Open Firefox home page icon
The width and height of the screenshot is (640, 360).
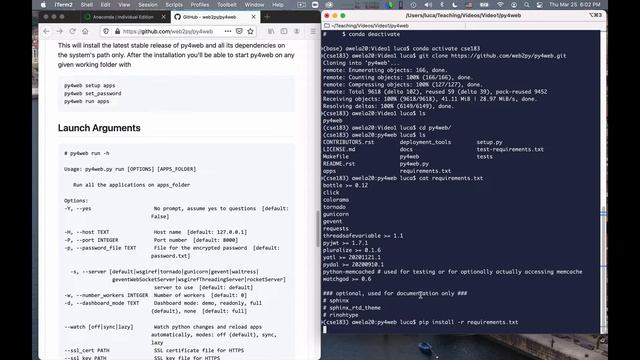[85, 31]
